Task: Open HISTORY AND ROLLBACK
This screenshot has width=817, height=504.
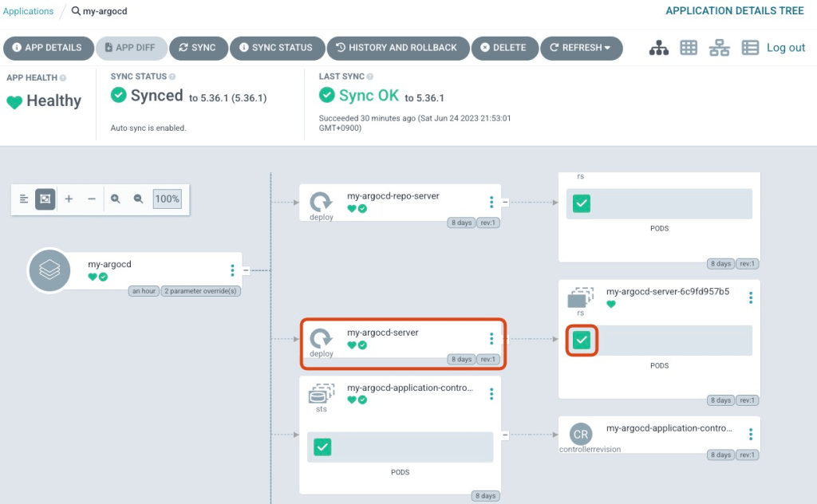Action: coord(397,48)
